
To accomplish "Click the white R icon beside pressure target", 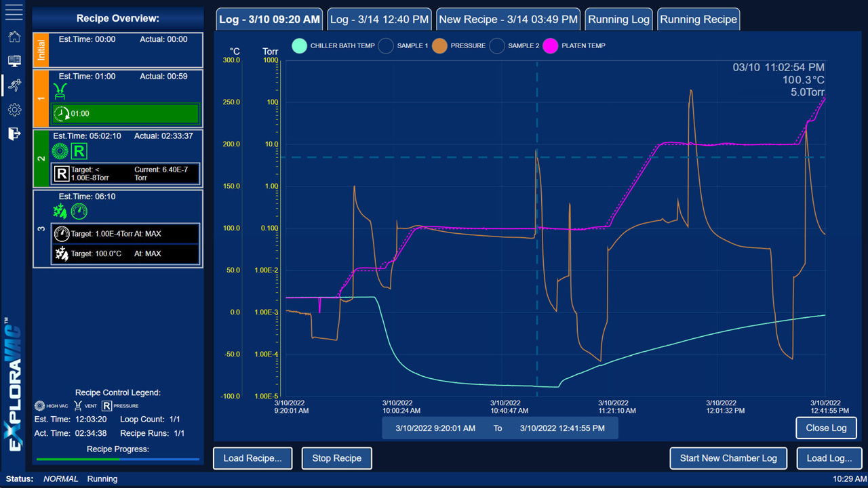I will click(61, 174).
